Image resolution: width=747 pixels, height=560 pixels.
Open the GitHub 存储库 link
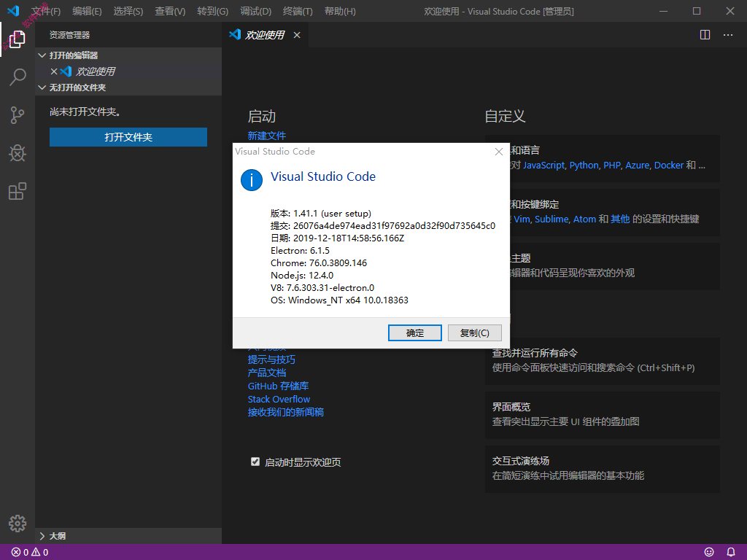[x=278, y=386]
